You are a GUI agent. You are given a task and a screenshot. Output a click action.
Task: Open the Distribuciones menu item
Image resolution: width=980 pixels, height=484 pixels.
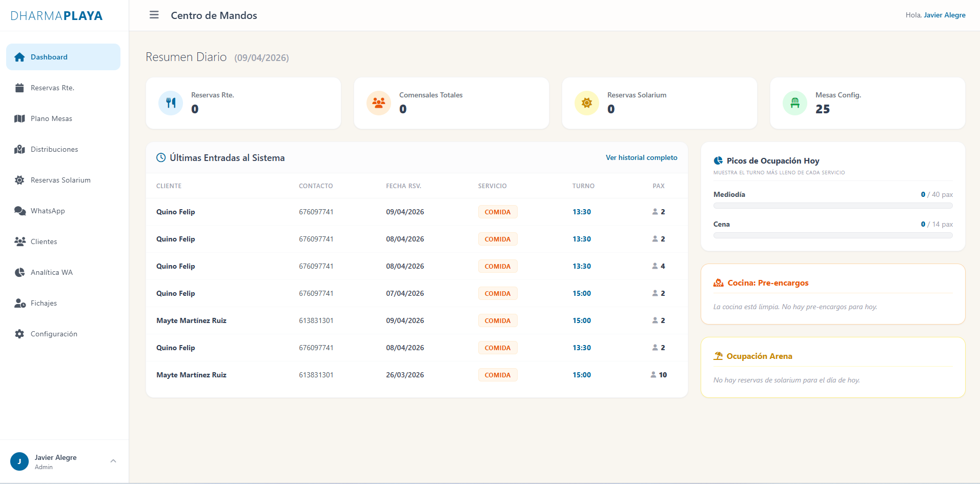(x=63, y=149)
